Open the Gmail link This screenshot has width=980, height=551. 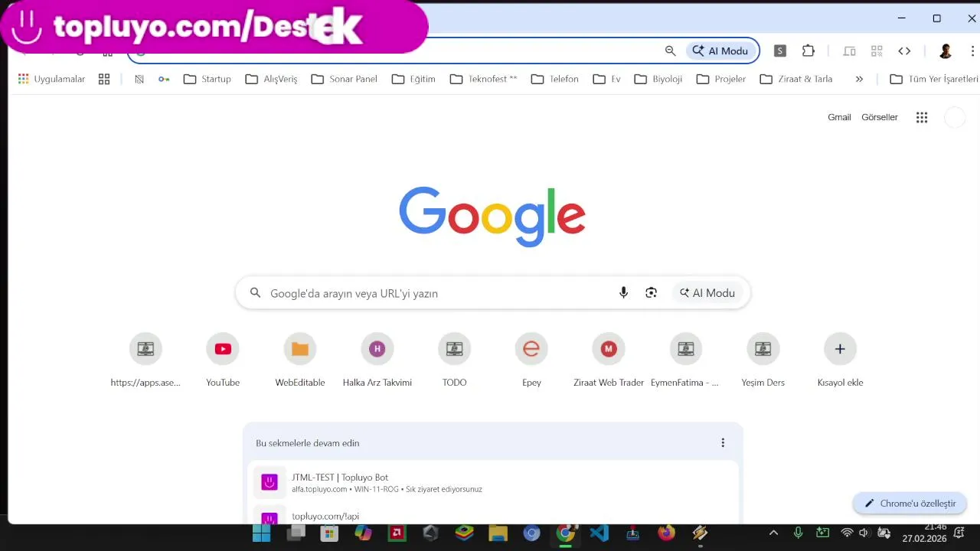pos(839,117)
